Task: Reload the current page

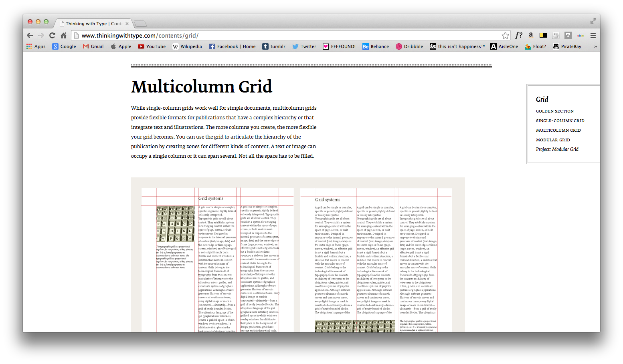Action: 52,36
